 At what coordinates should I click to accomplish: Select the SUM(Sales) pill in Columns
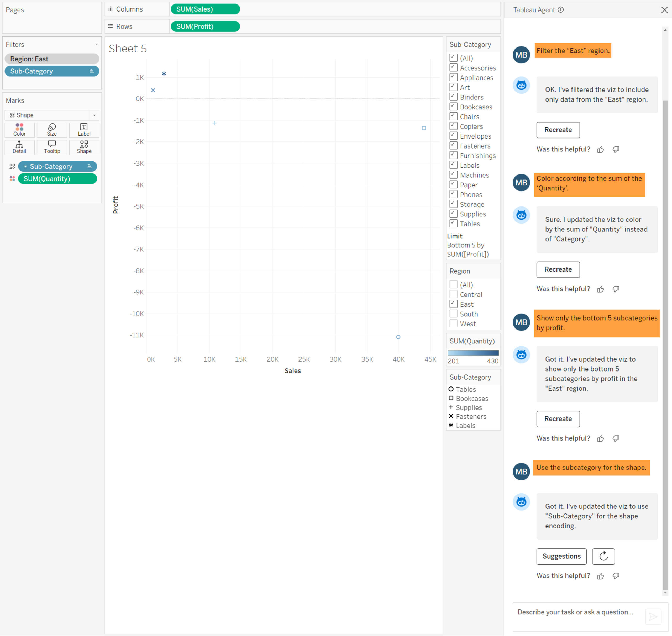[205, 9]
